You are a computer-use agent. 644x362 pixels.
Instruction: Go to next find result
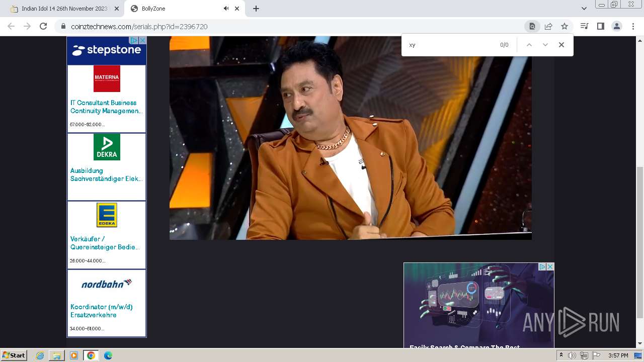545,45
